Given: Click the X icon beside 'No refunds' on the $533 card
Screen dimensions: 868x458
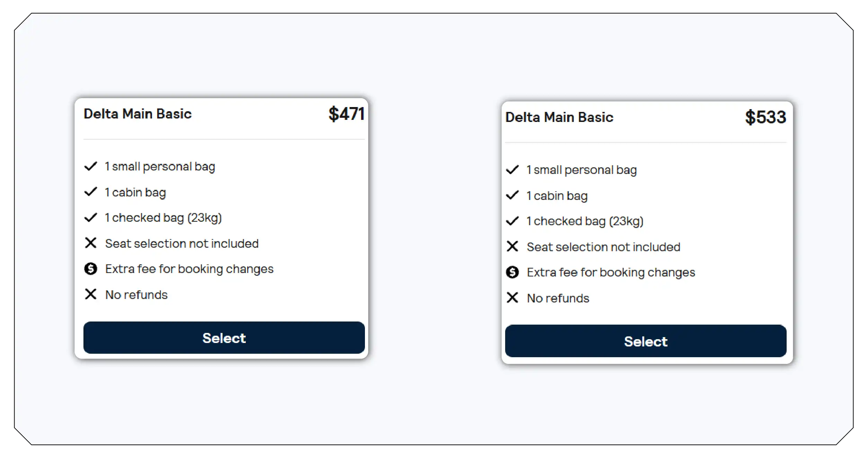Looking at the screenshot, I should tap(512, 298).
